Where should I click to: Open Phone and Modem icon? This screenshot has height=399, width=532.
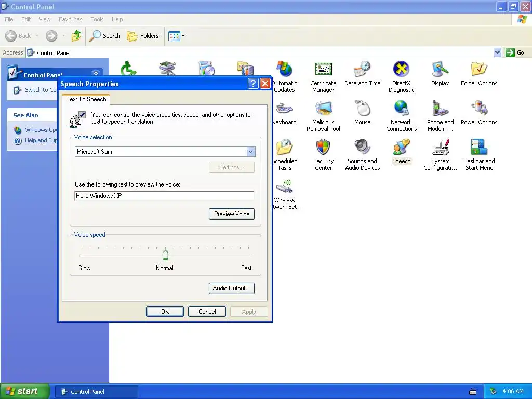click(440, 109)
